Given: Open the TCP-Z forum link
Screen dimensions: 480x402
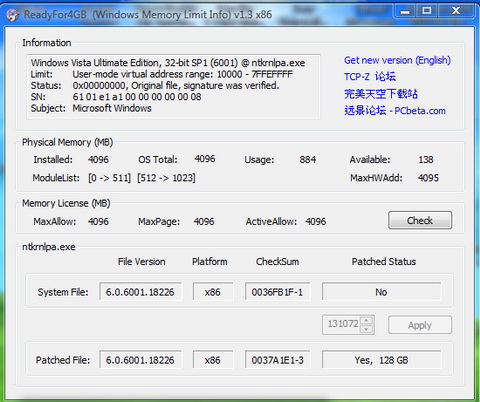Looking at the screenshot, I should click(x=370, y=77).
